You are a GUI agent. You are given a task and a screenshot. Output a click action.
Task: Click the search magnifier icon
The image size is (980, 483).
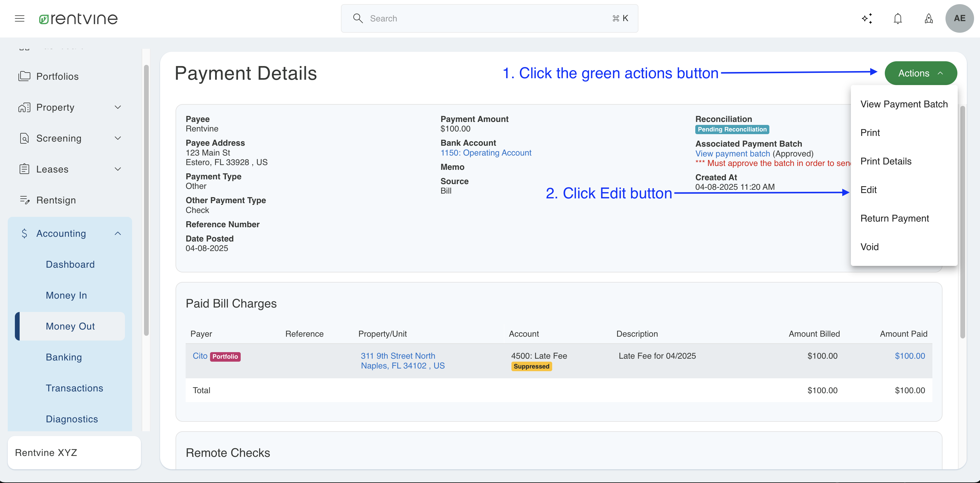tap(358, 18)
